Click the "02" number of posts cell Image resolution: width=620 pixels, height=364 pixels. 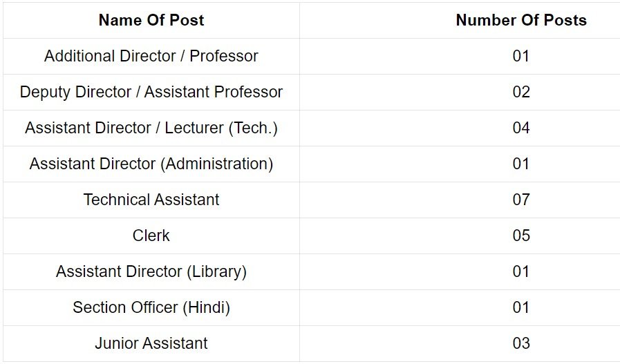click(521, 92)
